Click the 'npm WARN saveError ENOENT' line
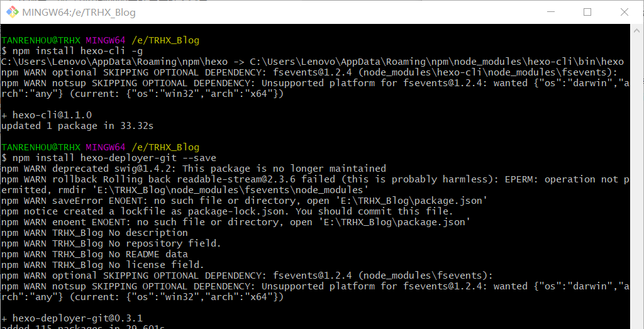Image resolution: width=644 pixels, height=329 pixels. [245, 201]
